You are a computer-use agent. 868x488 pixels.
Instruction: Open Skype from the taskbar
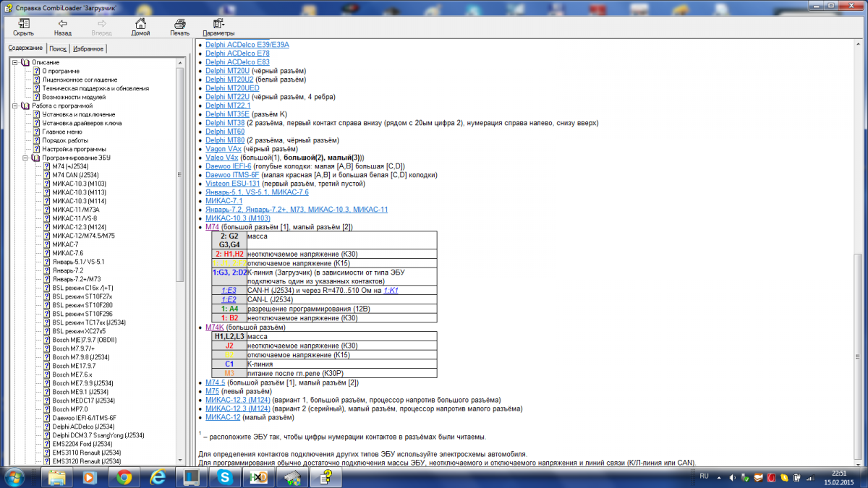[226, 476]
